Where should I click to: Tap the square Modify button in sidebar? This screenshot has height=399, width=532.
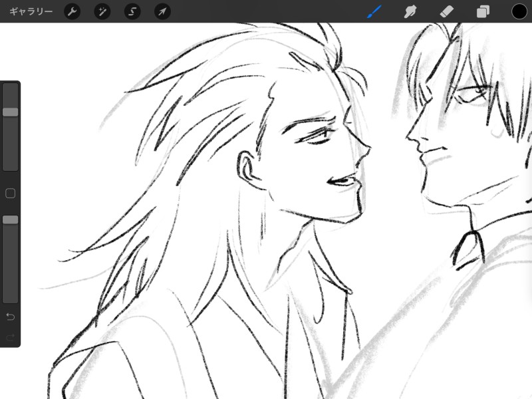point(11,194)
